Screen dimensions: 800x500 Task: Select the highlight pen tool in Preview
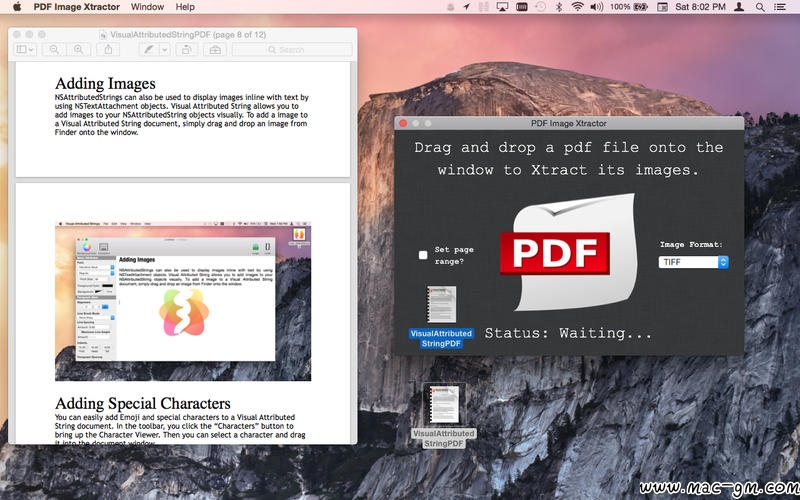tap(148, 49)
